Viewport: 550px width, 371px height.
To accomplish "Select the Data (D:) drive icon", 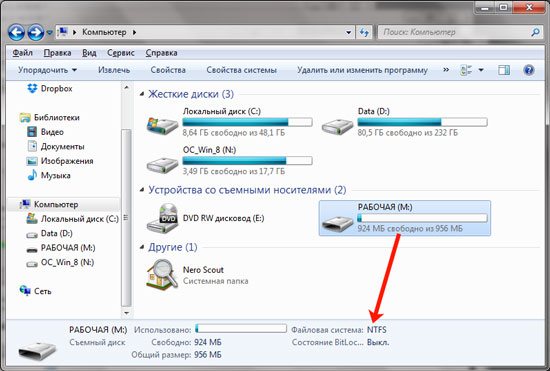I will click(x=337, y=127).
